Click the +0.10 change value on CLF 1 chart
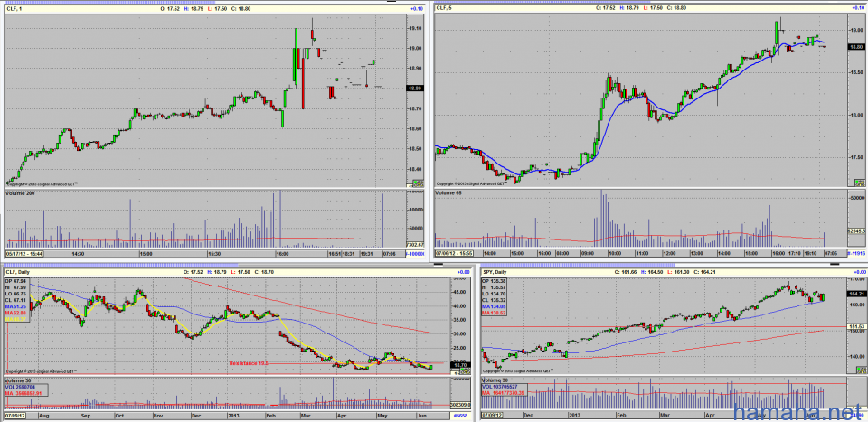Screen dimensions: 868x422 click(x=416, y=8)
